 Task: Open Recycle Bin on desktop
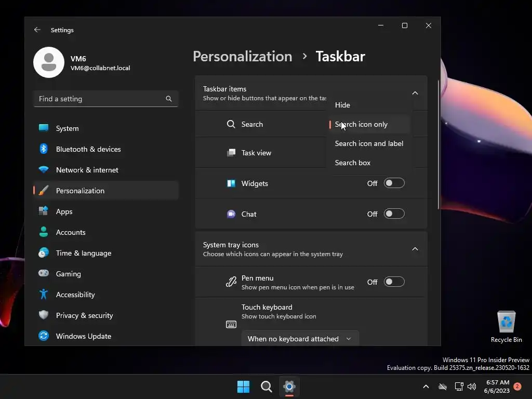click(x=506, y=326)
